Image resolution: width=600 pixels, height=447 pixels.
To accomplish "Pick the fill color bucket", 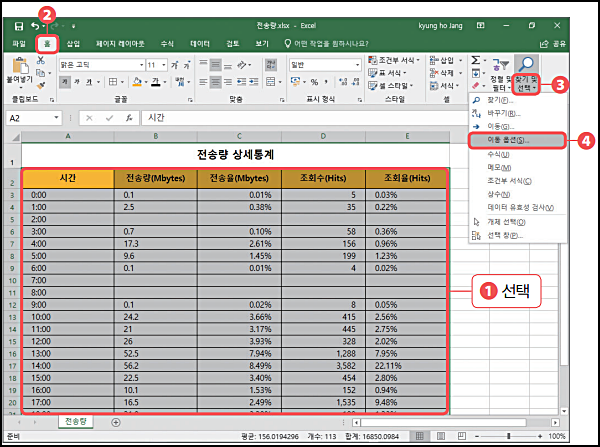I will tap(137, 82).
